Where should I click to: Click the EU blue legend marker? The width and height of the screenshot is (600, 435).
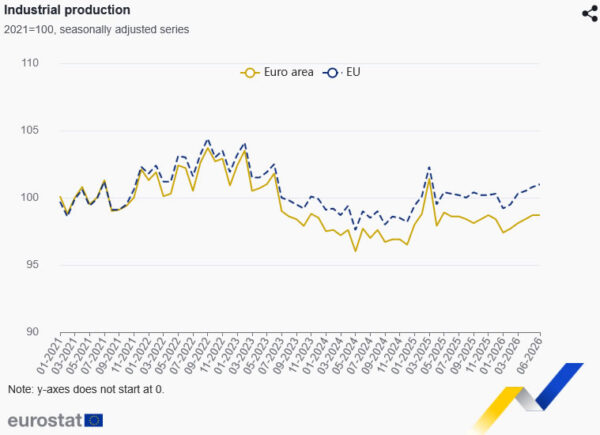click(332, 73)
